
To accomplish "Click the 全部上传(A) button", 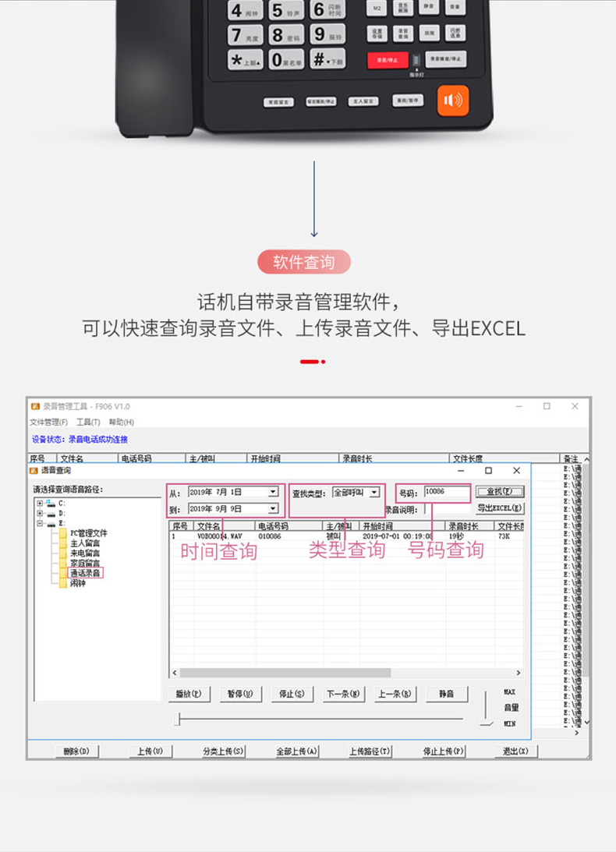I will (297, 751).
